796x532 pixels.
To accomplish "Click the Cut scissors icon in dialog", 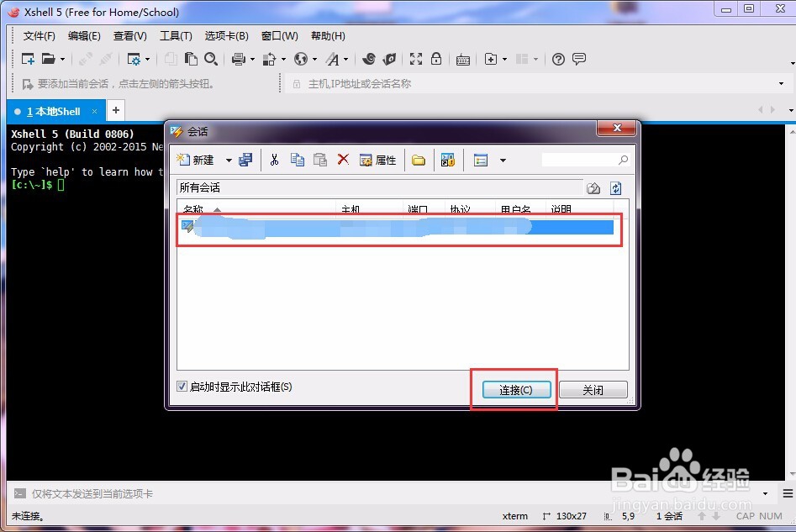I will coord(274,160).
